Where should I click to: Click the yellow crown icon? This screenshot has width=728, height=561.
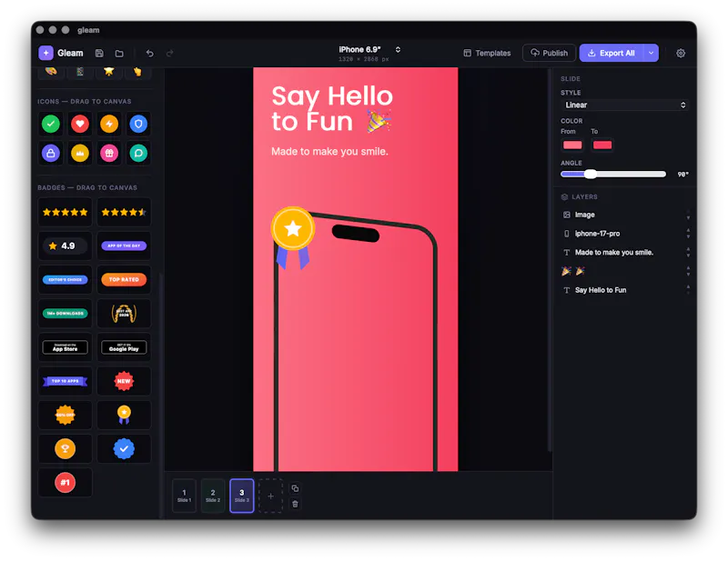click(80, 153)
